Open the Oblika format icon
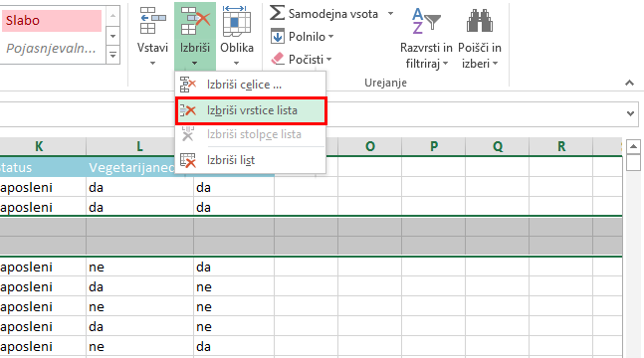 [x=237, y=21]
